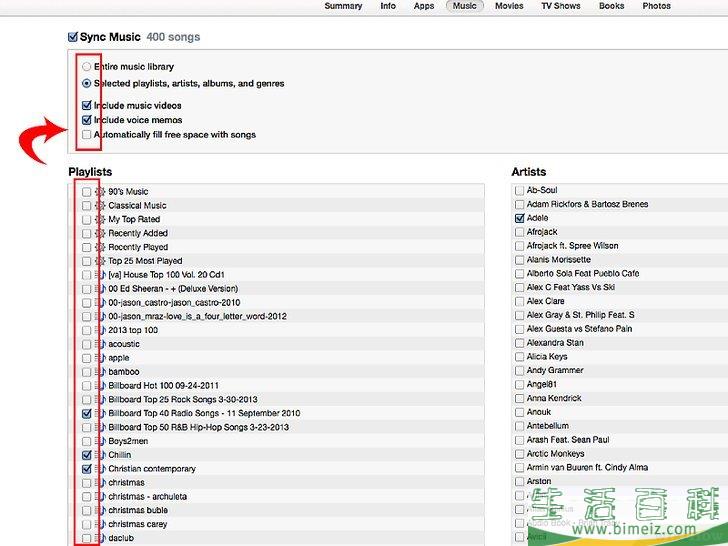Click the Anna Kendrick artist name

click(554, 398)
